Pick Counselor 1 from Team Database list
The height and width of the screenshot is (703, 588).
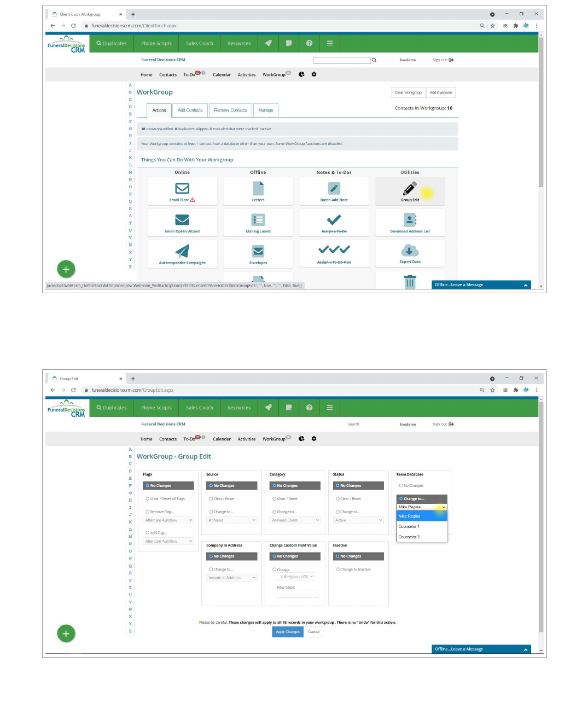coord(409,526)
